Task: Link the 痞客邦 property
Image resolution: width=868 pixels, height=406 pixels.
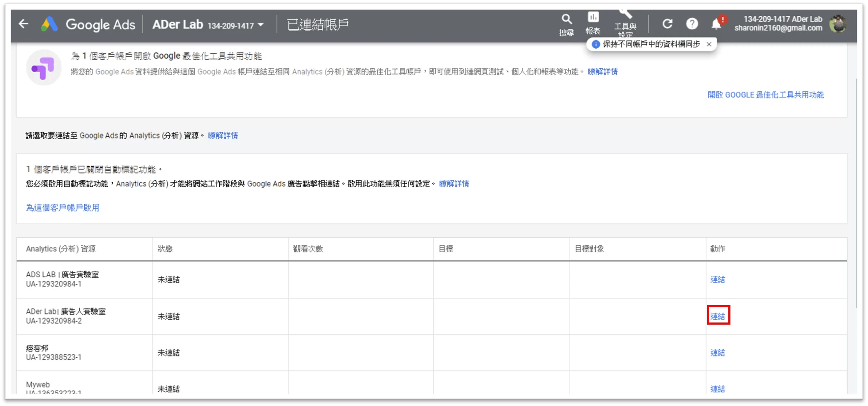Action: tap(717, 353)
